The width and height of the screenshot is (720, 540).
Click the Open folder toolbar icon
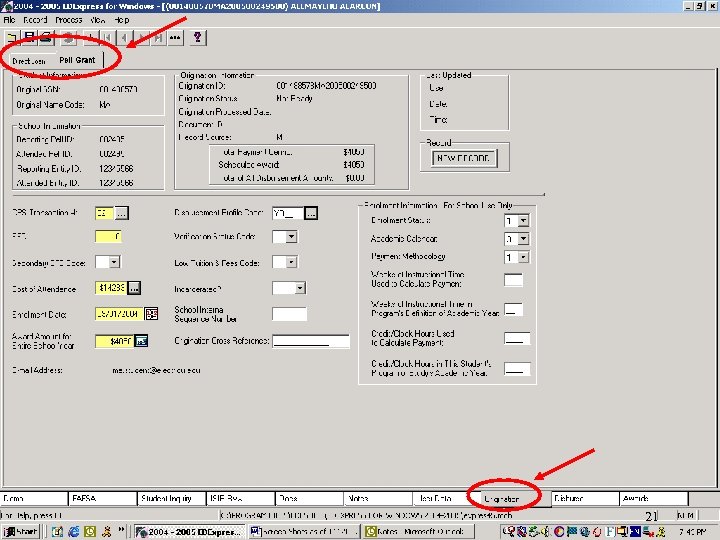pyautogui.click(x=11, y=38)
